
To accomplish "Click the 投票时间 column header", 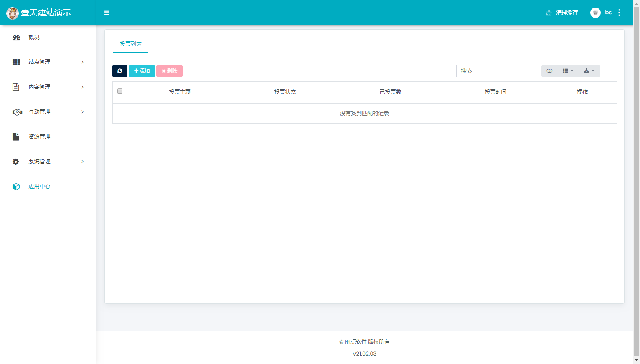I will coord(495,92).
